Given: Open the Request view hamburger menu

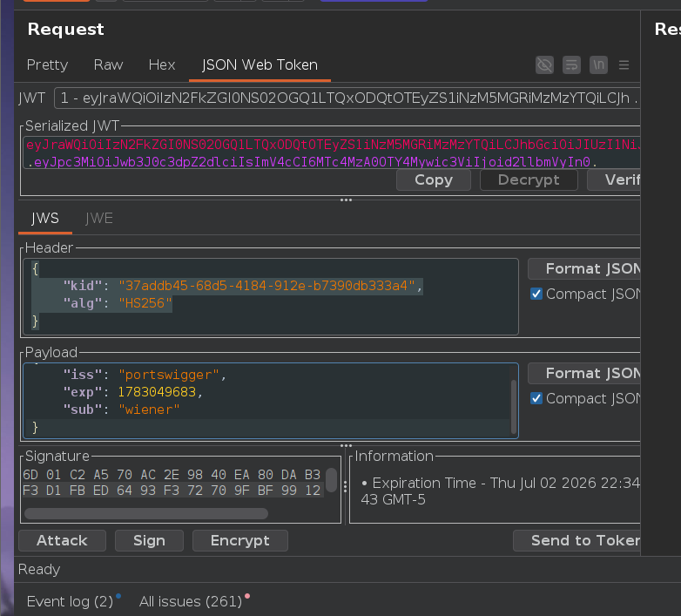Looking at the screenshot, I should point(624,65).
